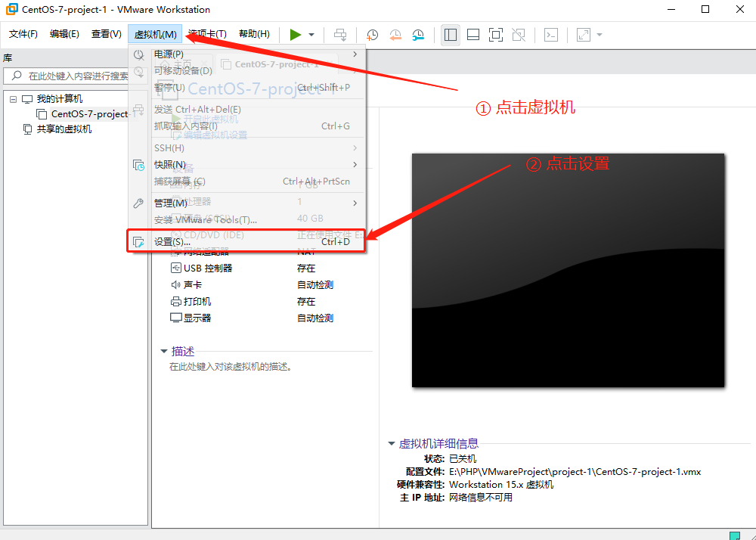Click the sound card speaker icon
The width and height of the screenshot is (756, 540).
pos(176,285)
